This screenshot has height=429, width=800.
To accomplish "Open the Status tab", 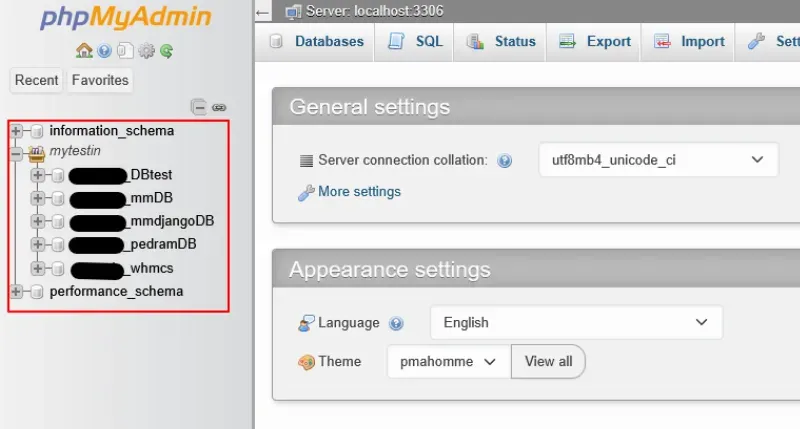I will (x=500, y=41).
